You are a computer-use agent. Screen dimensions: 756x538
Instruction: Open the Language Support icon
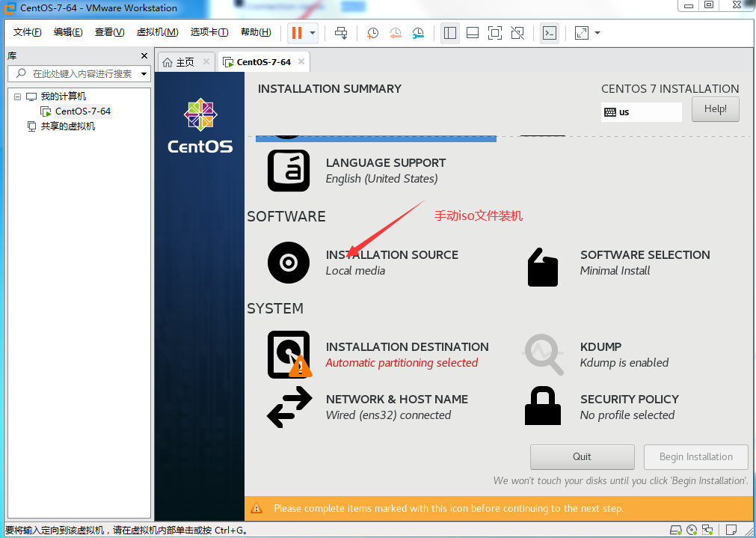click(289, 171)
